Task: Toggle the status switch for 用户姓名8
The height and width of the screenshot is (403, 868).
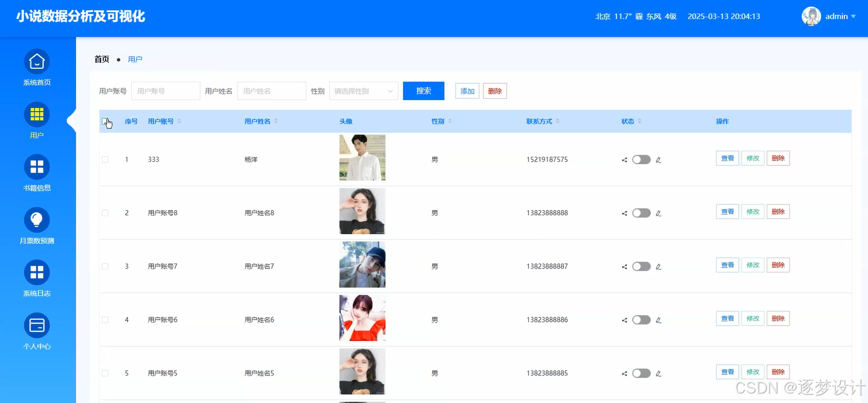Action: (641, 213)
